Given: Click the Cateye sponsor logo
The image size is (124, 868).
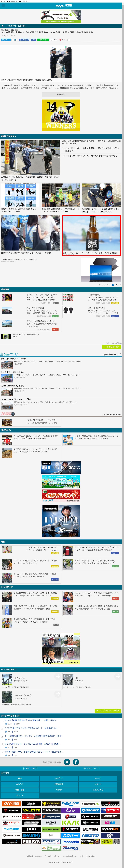Looking at the screenshot, I should pos(12,823).
